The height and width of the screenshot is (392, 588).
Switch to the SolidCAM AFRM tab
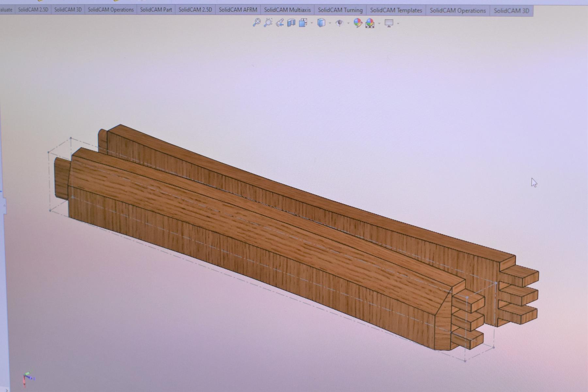pos(238,10)
